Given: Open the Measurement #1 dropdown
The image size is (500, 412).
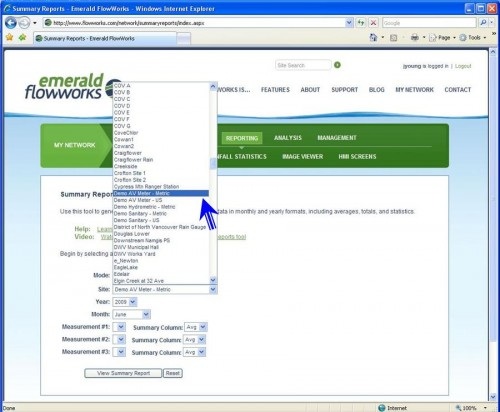Looking at the screenshot, I should 119,327.
